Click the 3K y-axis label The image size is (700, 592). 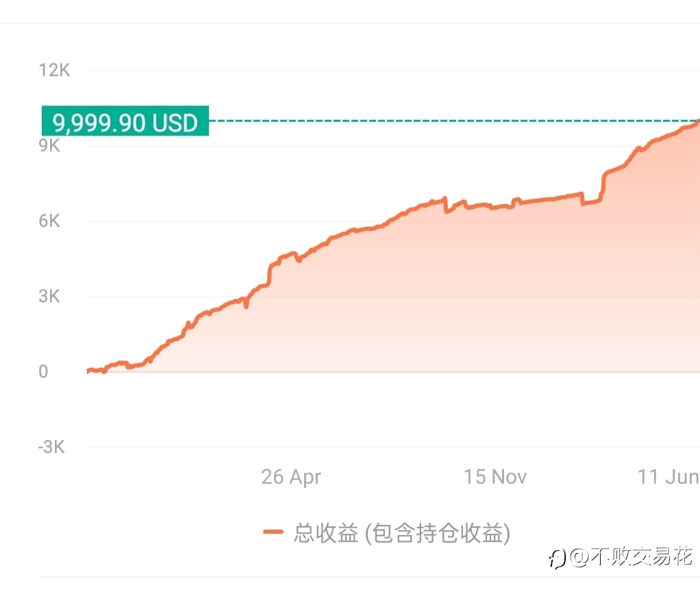(x=49, y=296)
